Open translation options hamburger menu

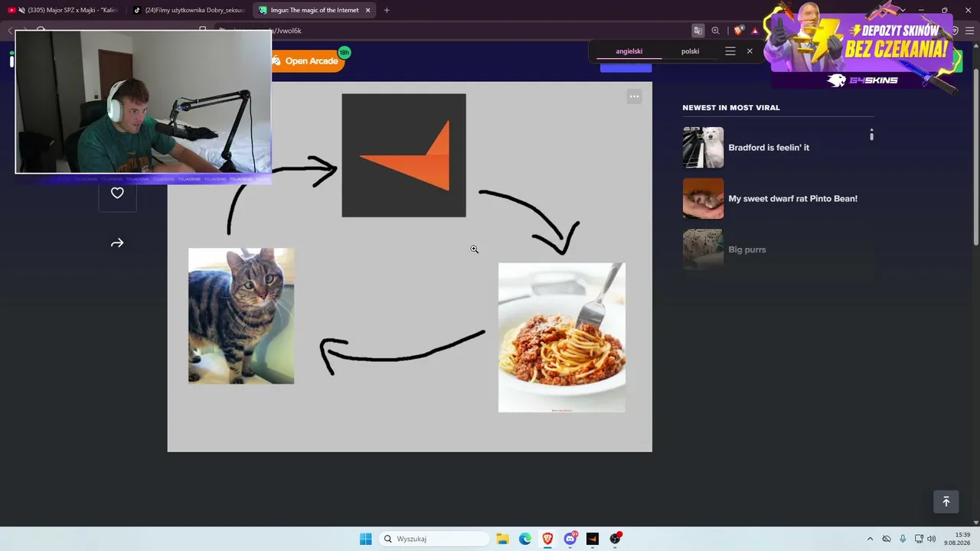point(730,51)
